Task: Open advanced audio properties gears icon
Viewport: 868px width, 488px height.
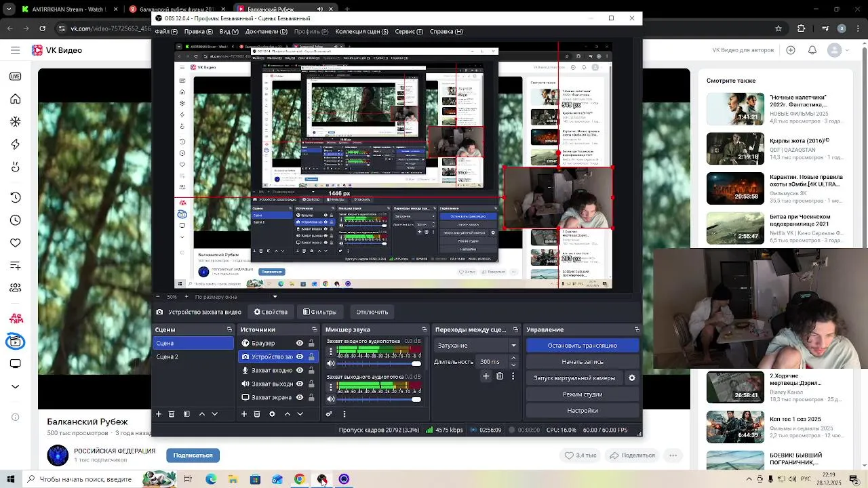Action: 329,414
